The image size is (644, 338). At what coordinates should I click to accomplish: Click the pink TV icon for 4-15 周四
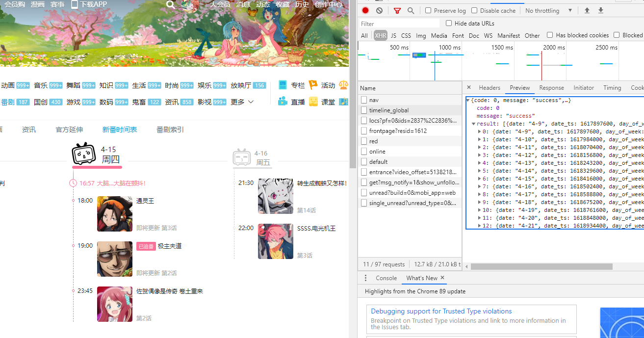click(x=83, y=154)
